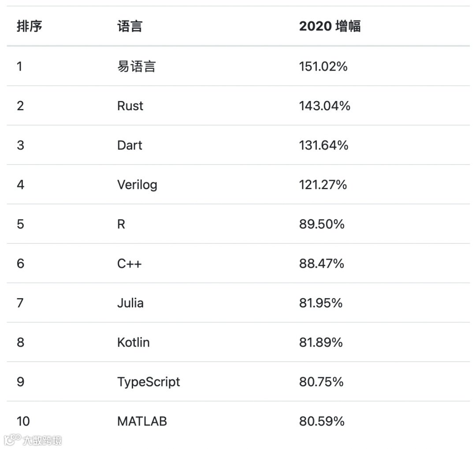Image resolution: width=476 pixels, height=449 pixels.
Task: Click the 2020 增幅 column header
Action: (x=330, y=26)
